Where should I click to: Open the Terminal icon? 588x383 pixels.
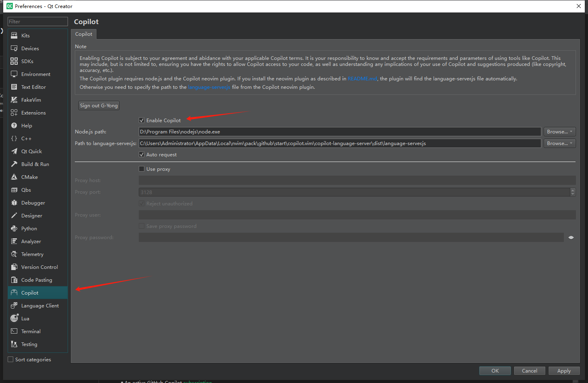pos(14,331)
